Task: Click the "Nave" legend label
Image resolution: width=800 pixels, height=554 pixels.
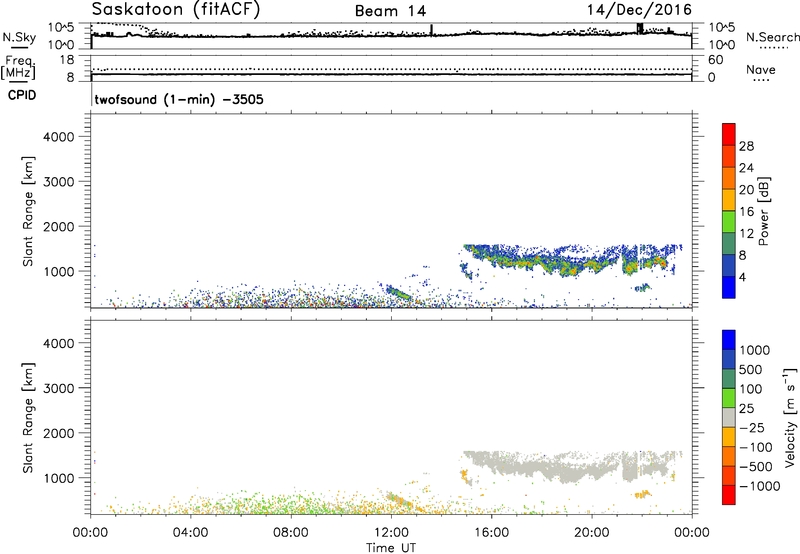Action: coord(760,70)
